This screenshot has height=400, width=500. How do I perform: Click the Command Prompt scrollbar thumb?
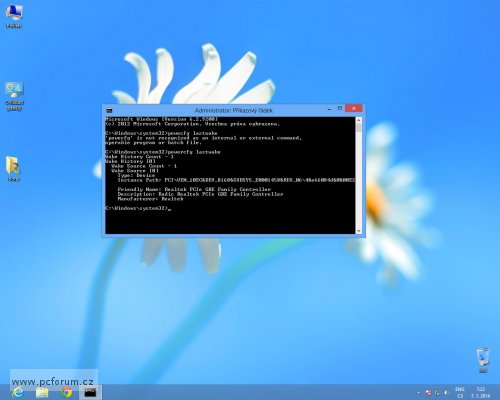coord(359,128)
